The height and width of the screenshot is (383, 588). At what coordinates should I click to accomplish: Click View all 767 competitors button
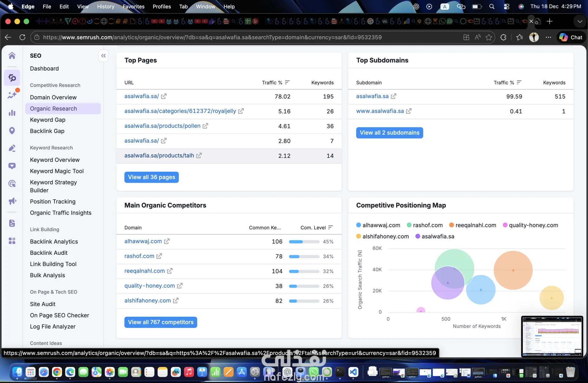tap(160, 322)
